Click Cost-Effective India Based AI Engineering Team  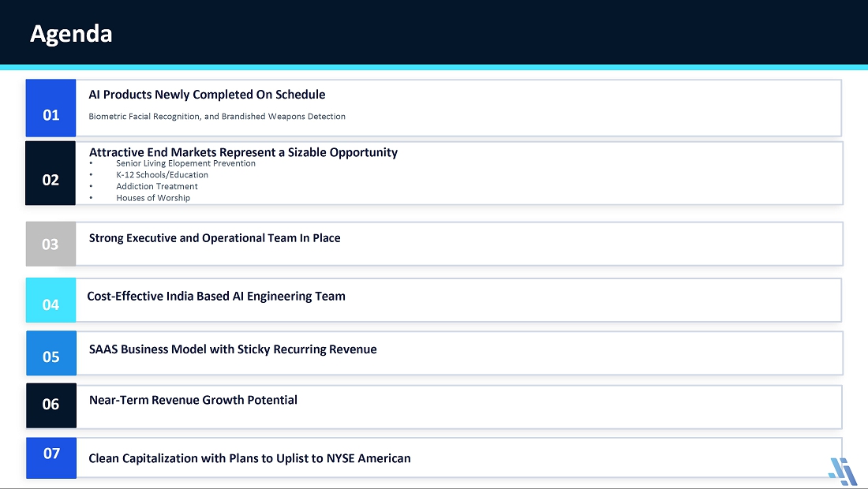point(216,297)
